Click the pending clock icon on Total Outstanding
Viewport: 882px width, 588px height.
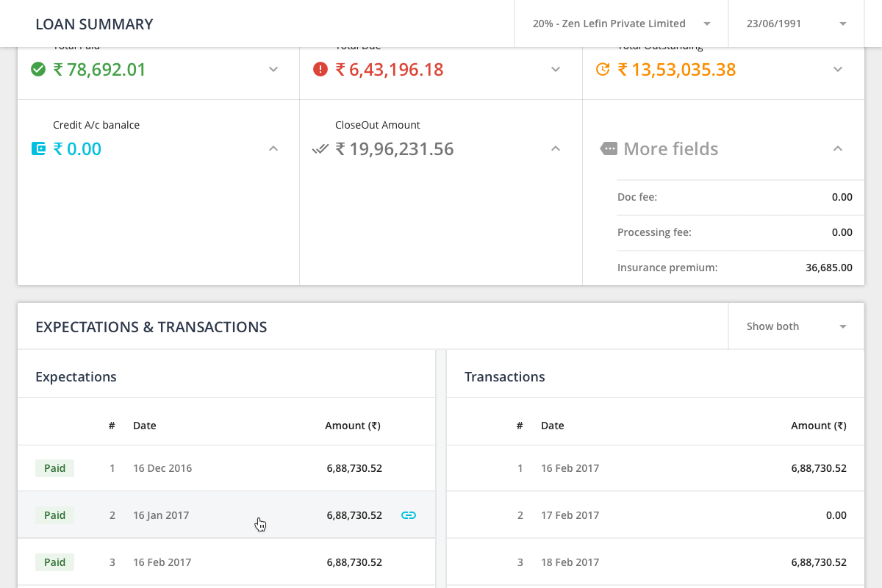[x=604, y=69]
